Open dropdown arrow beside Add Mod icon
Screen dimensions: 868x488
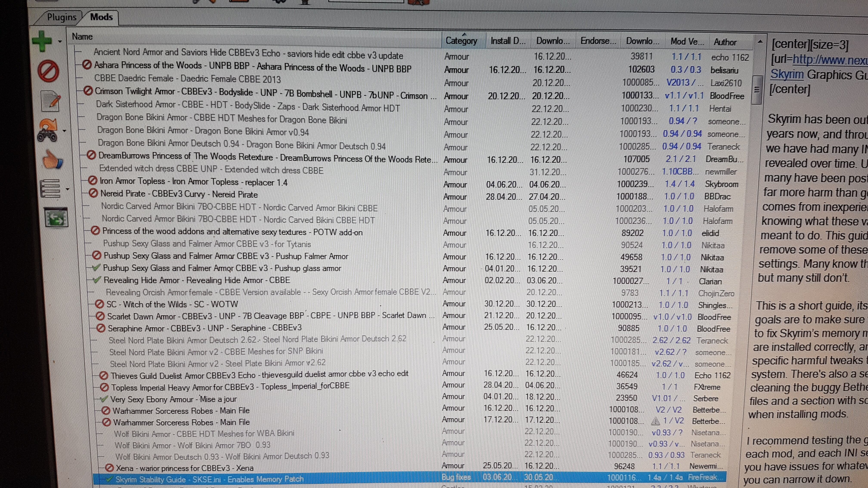60,42
